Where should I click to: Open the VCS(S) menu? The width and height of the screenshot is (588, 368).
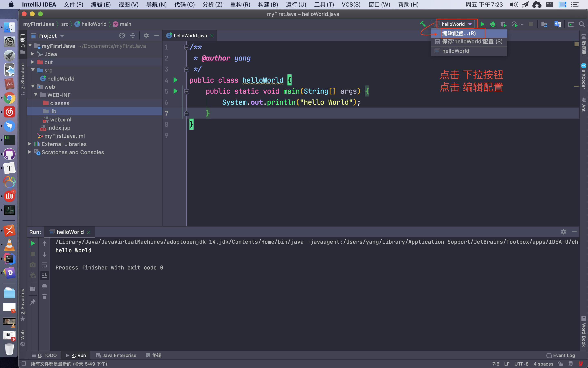click(351, 4)
